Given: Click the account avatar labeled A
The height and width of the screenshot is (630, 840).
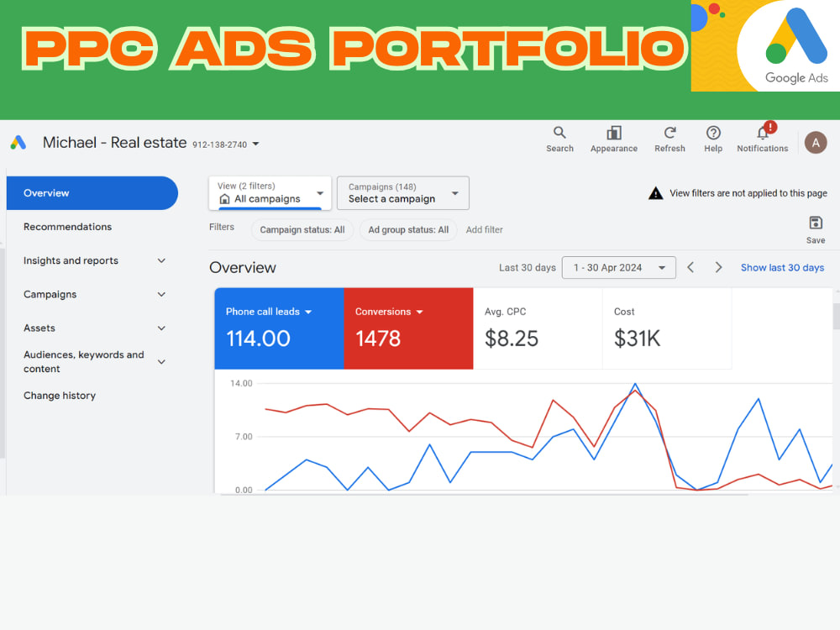Looking at the screenshot, I should click(816, 143).
